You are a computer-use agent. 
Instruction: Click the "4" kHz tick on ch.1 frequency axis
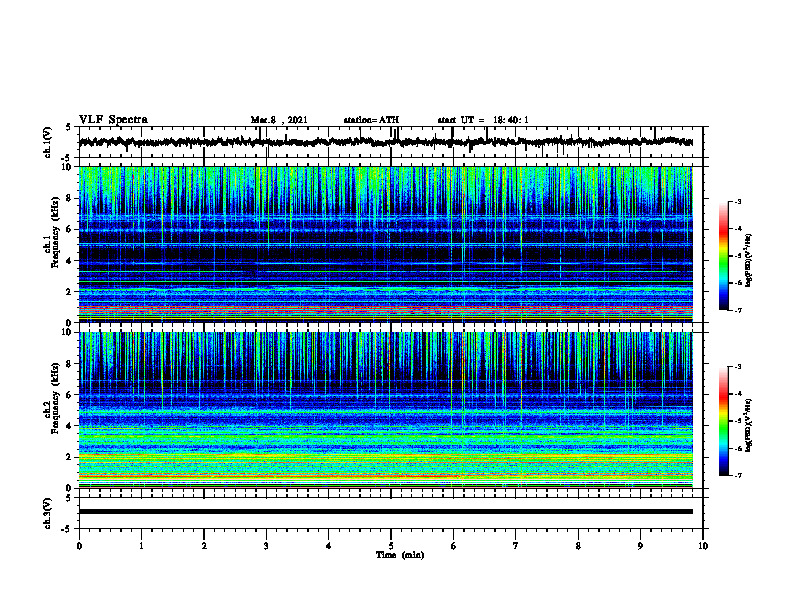(70, 261)
